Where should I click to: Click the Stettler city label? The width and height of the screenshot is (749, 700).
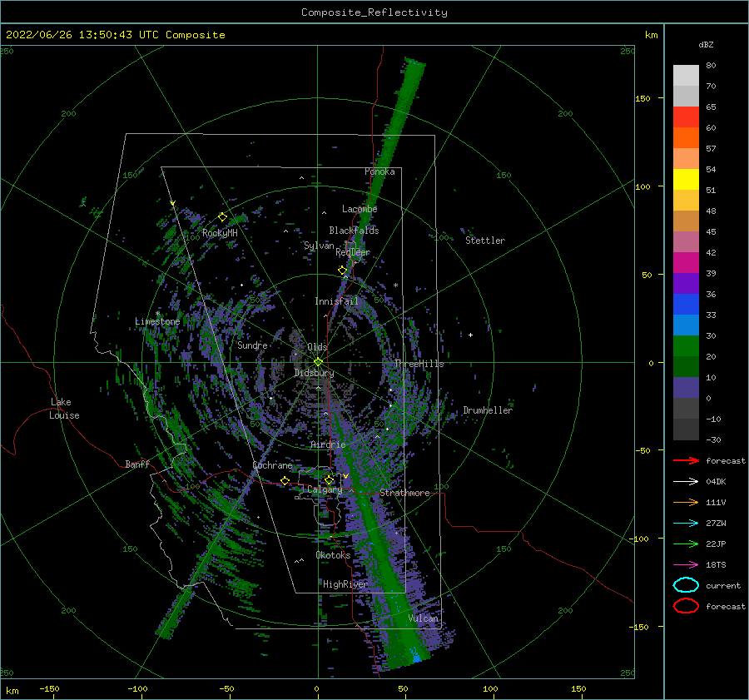tap(485, 241)
